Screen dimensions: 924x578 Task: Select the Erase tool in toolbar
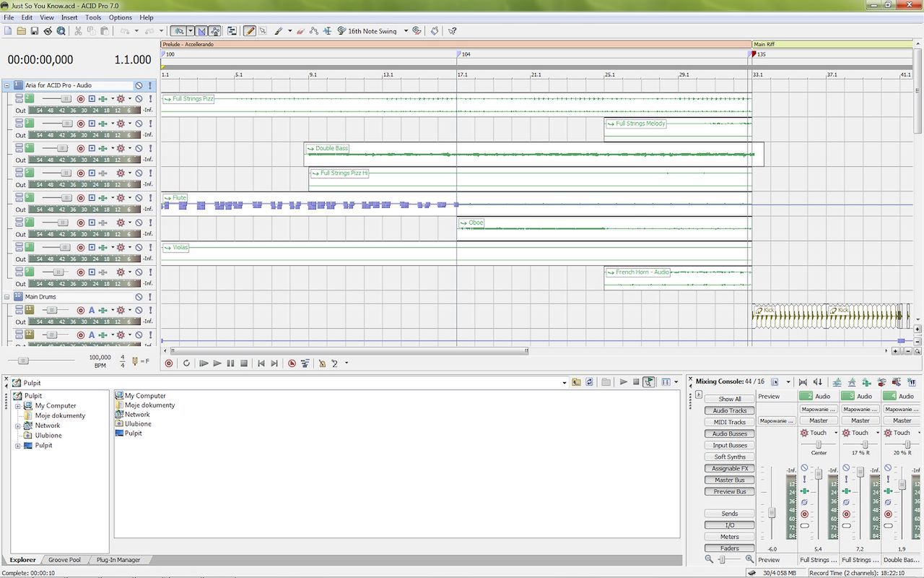click(301, 31)
